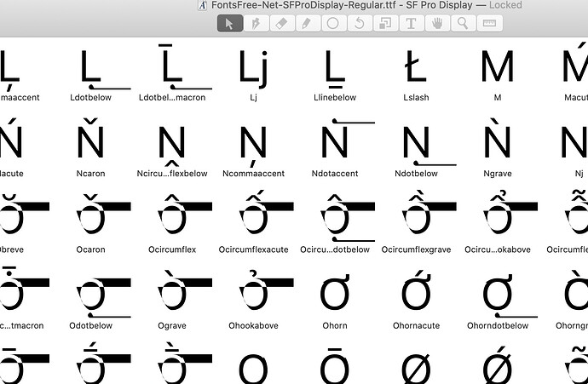Click the Ohookabove glyph name label
This screenshot has width=588, height=384.
tap(253, 325)
